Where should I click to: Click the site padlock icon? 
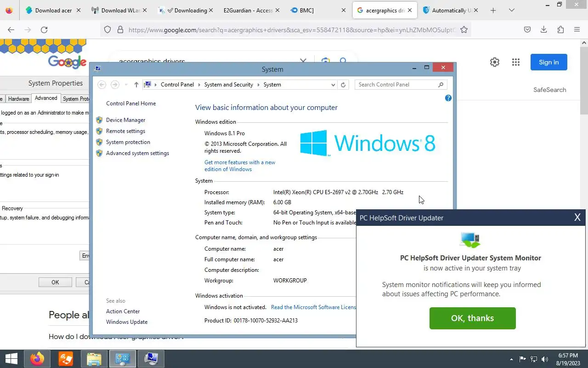point(120,29)
